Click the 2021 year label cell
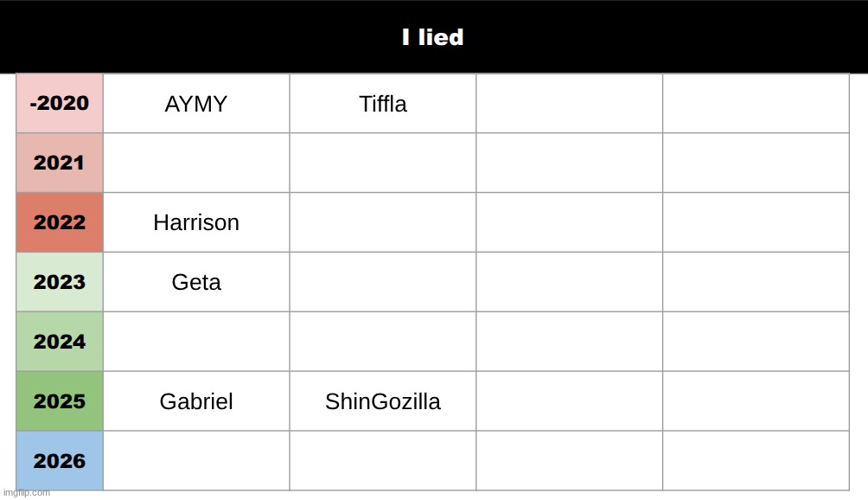This screenshot has width=868, height=500. 60,163
